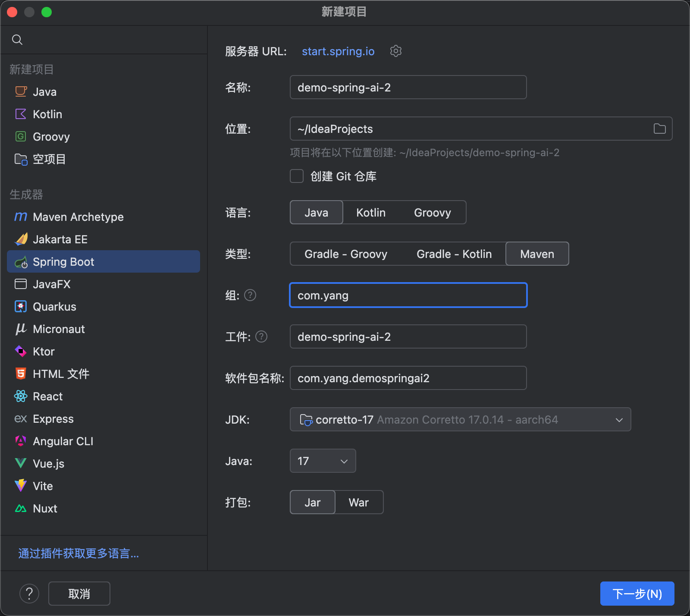The height and width of the screenshot is (616, 690).
Task: Choose Gradle - Kotlin project type
Action: point(454,254)
